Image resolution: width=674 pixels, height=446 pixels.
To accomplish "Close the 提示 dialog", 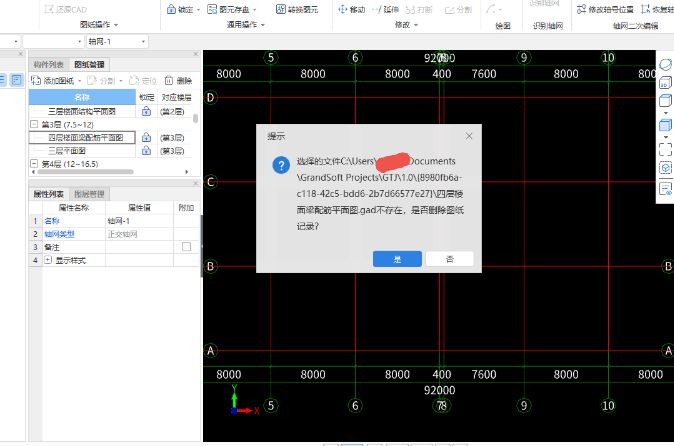I will pos(469,136).
